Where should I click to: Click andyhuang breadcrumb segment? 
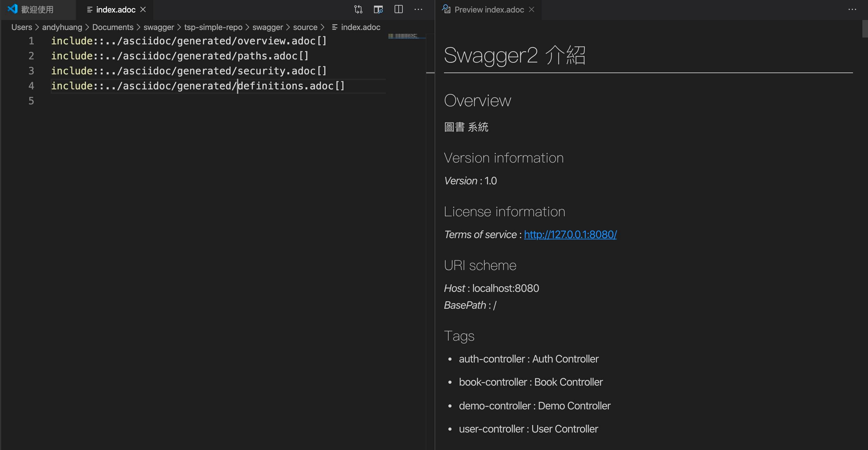click(62, 27)
